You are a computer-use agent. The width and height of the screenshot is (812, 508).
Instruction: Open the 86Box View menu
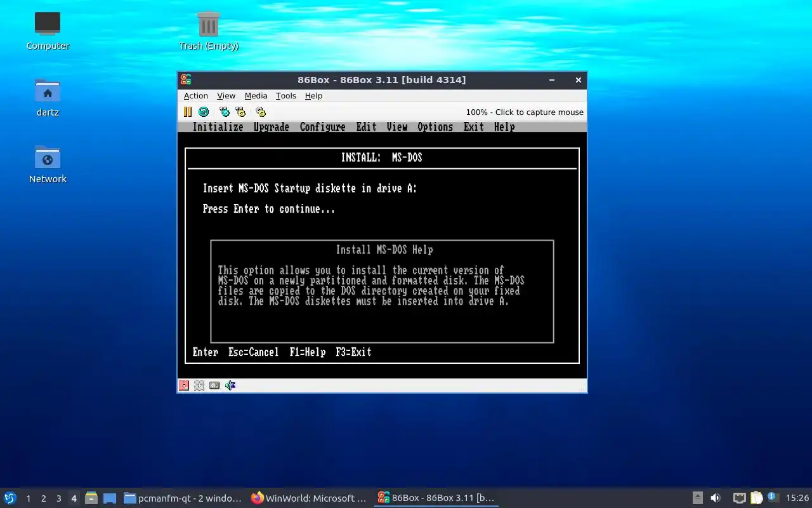226,96
